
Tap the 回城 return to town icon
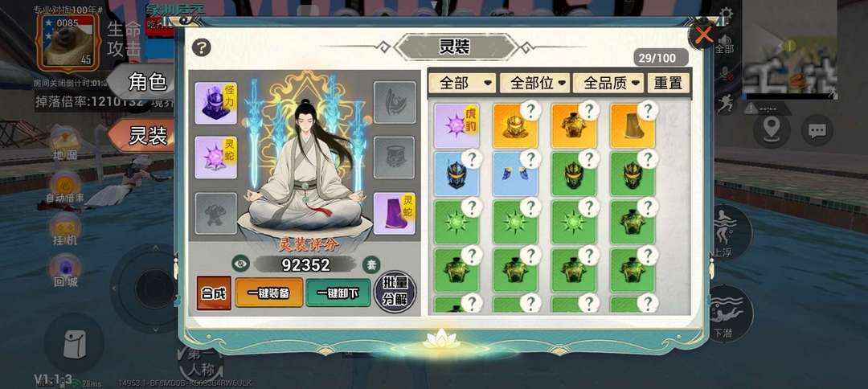pos(65,271)
